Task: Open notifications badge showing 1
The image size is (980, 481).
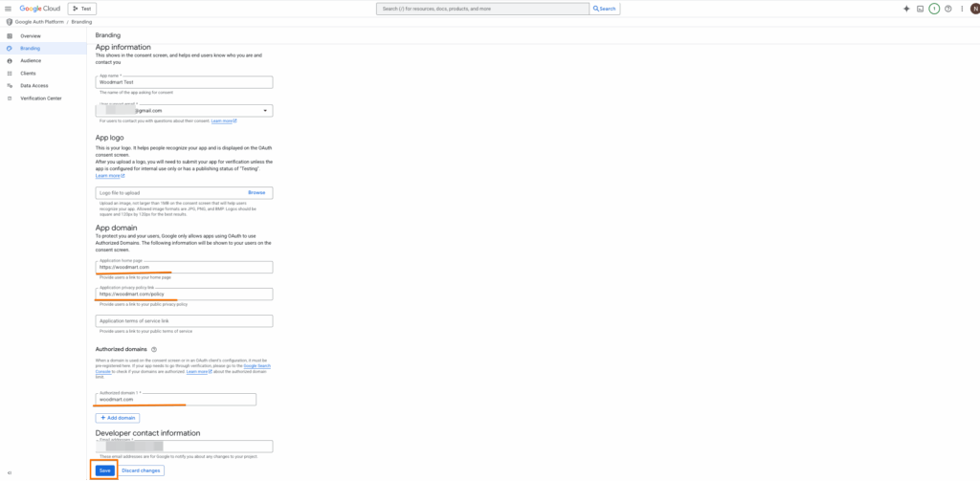Action: tap(934, 9)
